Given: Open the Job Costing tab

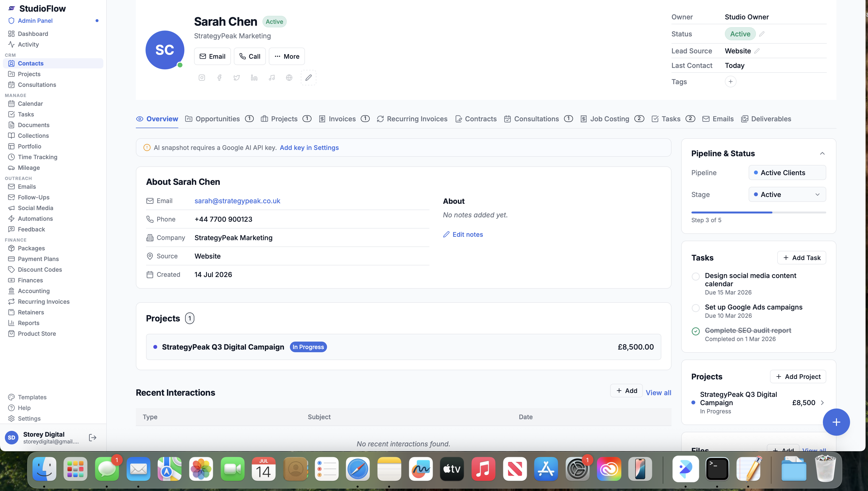Looking at the screenshot, I should point(612,119).
